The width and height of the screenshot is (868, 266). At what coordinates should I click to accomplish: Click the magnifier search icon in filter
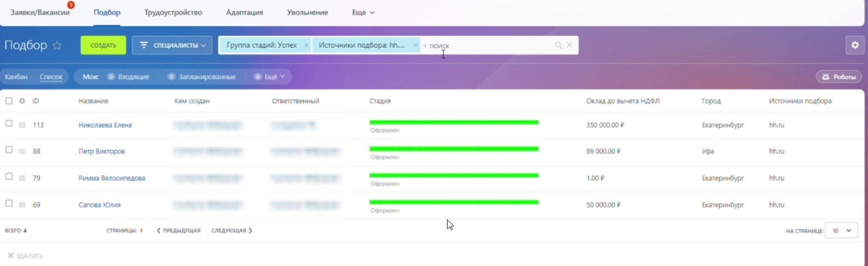[x=559, y=45]
